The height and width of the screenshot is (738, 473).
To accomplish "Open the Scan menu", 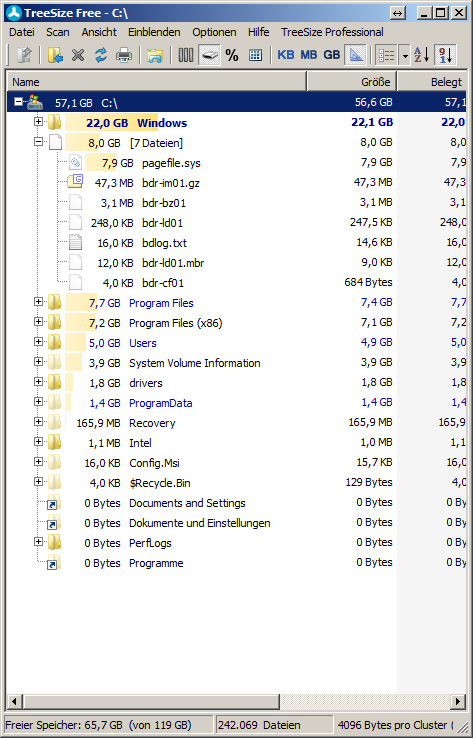I will click(x=58, y=32).
